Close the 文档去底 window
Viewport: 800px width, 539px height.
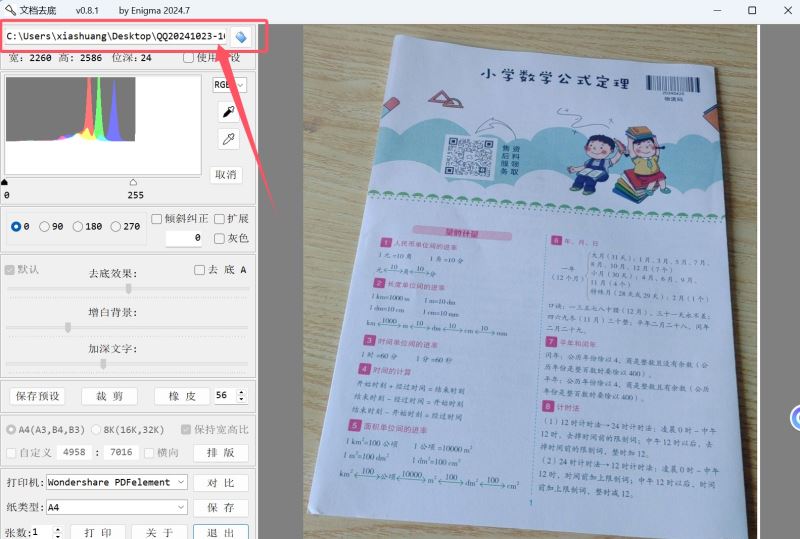point(788,10)
